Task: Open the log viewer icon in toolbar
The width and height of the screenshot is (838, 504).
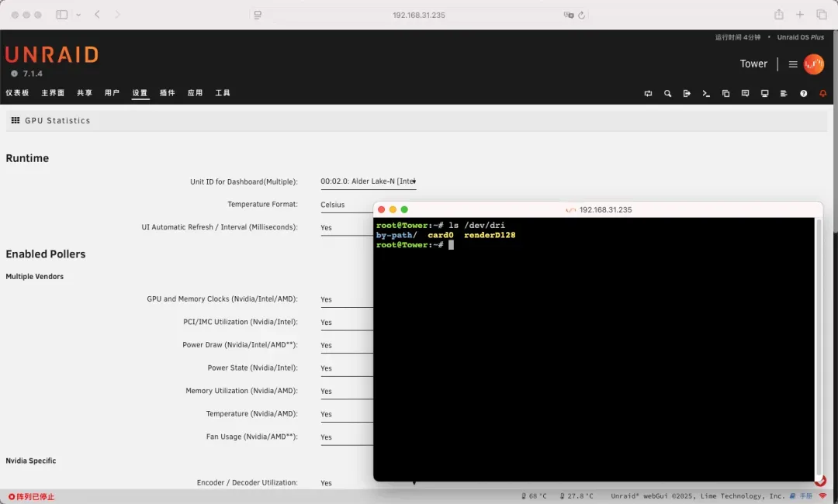Action: (x=784, y=94)
